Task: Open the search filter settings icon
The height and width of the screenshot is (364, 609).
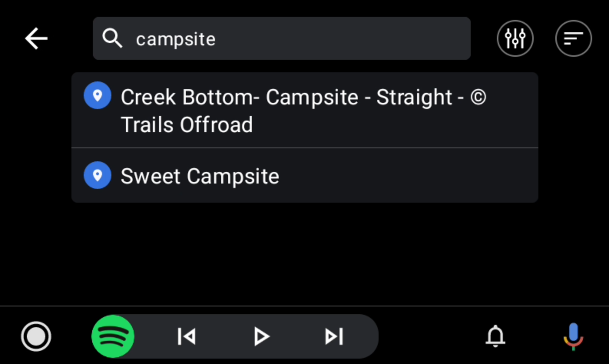Action: 515,38
